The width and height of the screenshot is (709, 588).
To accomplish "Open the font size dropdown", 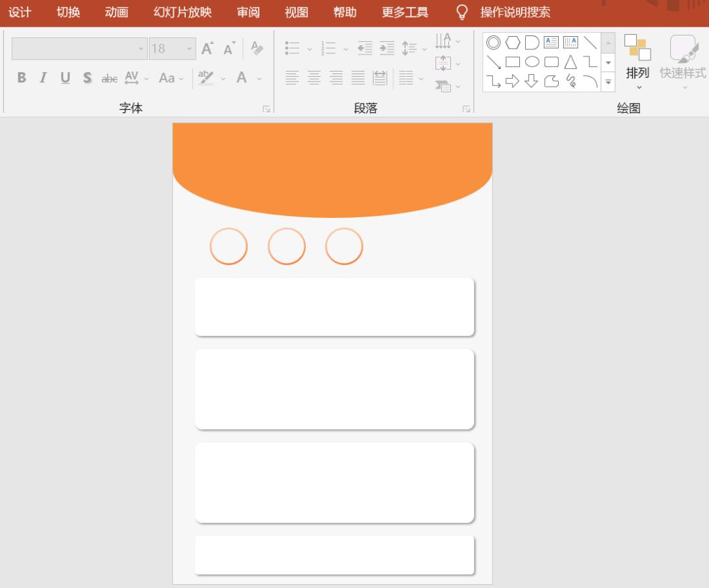I will pyautogui.click(x=190, y=49).
